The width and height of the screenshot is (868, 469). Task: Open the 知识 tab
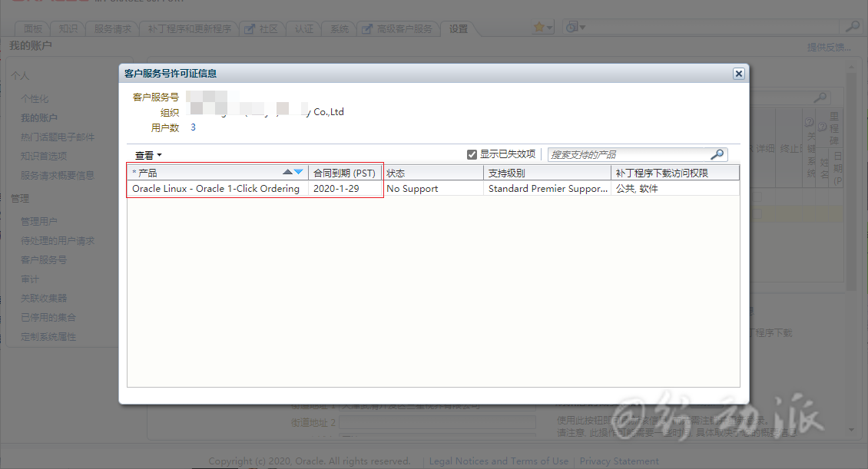click(x=68, y=28)
